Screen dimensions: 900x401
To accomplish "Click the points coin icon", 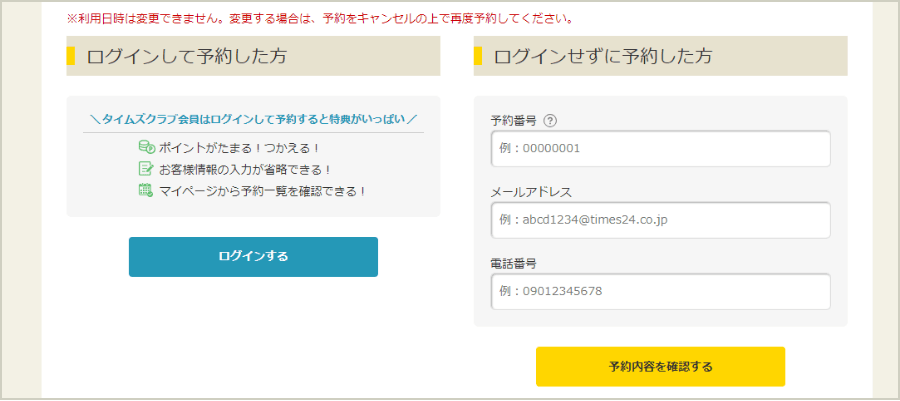I will click(x=146, y=147).
